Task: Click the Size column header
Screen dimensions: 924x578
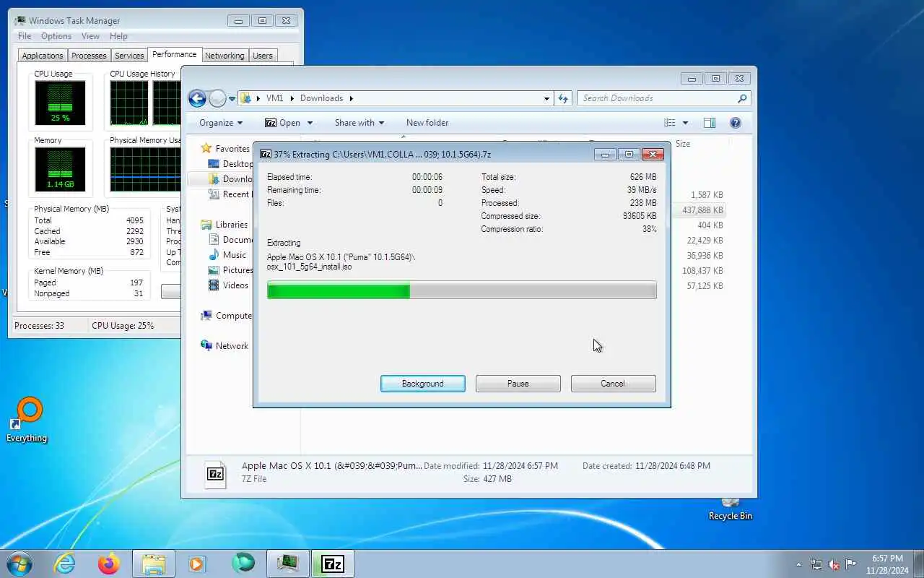Action: point(683,144)
